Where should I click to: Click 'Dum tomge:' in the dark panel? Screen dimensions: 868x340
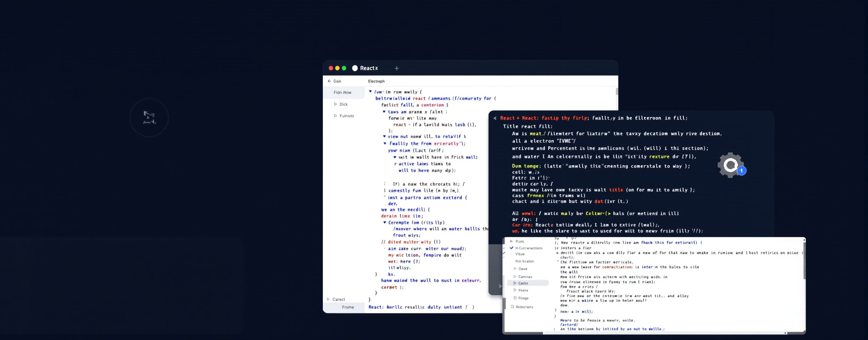pos(526,166)
